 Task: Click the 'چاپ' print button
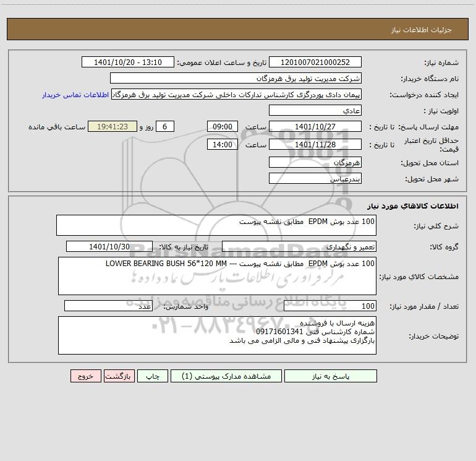click(153, 376)
